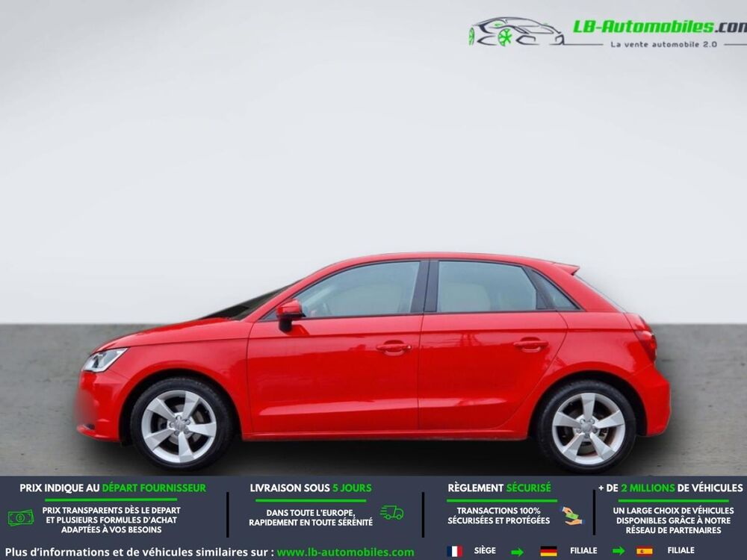Screen dimensions: 747x560
Task: Click the car's side mirror
Action: tap(288, 315)
